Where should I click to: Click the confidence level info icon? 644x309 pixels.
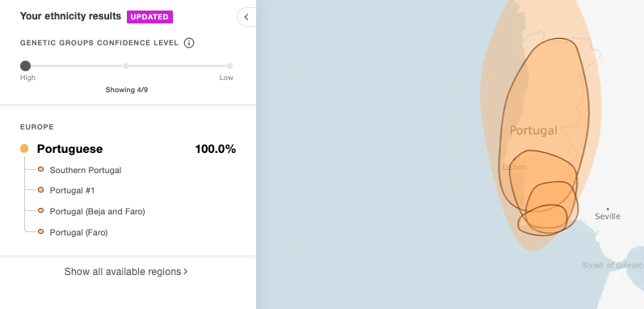pyautogui.click(x=189, y=43)
